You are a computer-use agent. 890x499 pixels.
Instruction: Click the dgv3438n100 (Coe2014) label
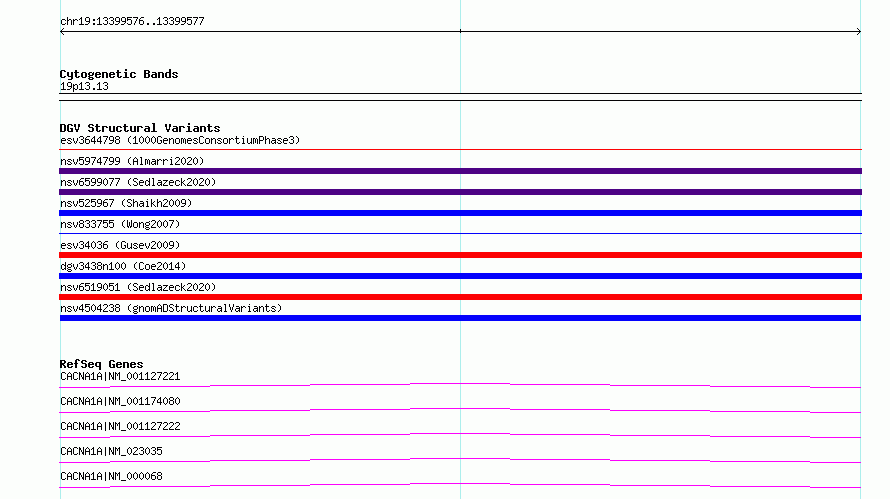pos(123,266)
